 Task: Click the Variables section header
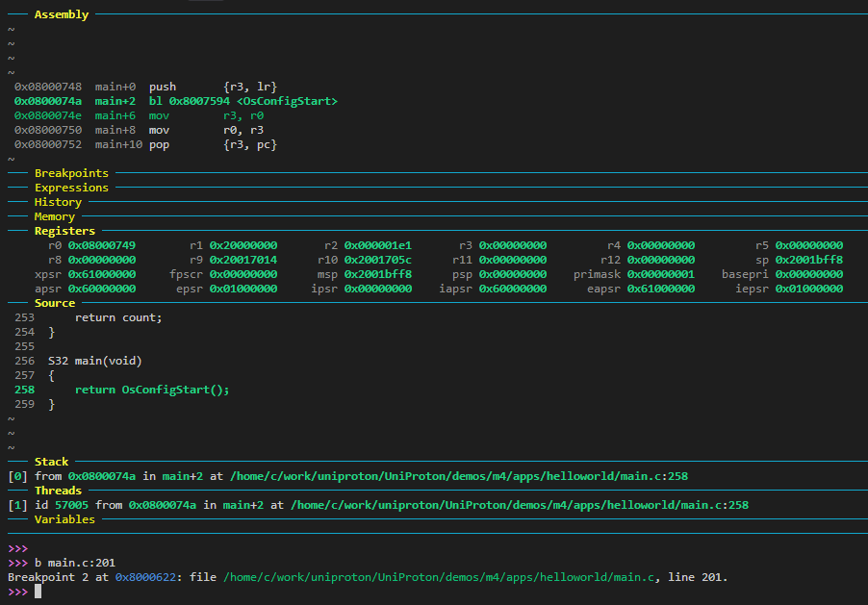64,519
